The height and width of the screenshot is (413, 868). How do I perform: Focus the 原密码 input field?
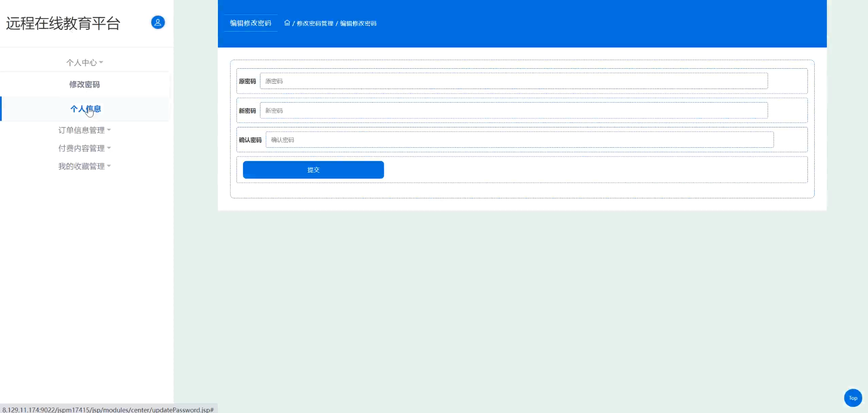(x=514, y=81)
